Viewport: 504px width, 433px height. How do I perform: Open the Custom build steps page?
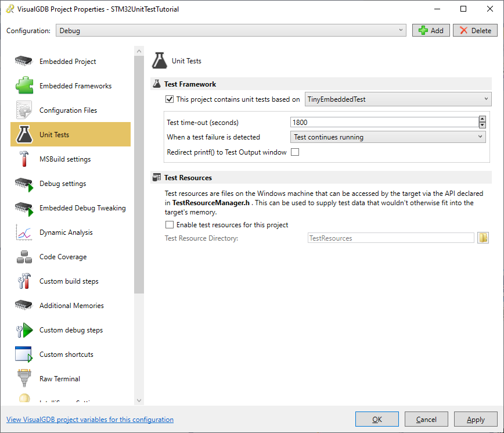tap(70, 281)
